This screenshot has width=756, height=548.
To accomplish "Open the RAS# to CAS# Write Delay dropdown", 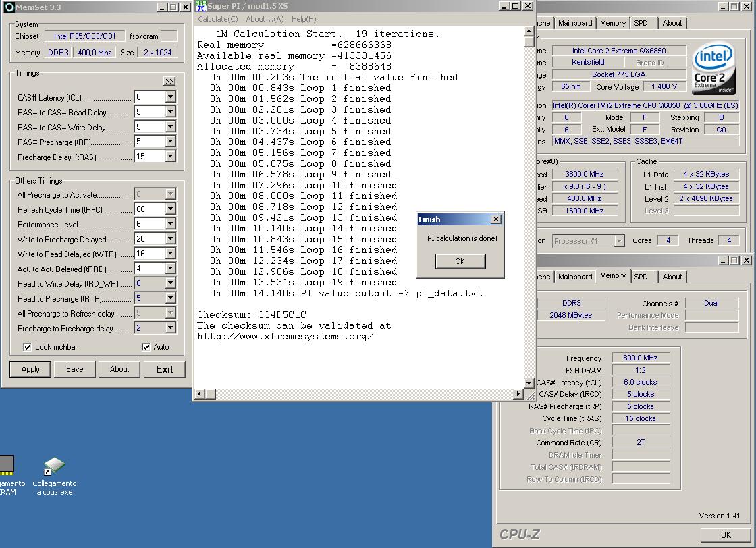I will [170, 127].
